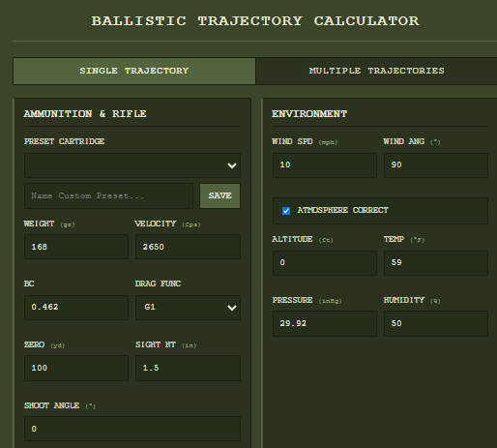This screenshot has height=448, width=497.
Task: Save the custom preset
Action: pyautogui.click(x=219, y=196)
